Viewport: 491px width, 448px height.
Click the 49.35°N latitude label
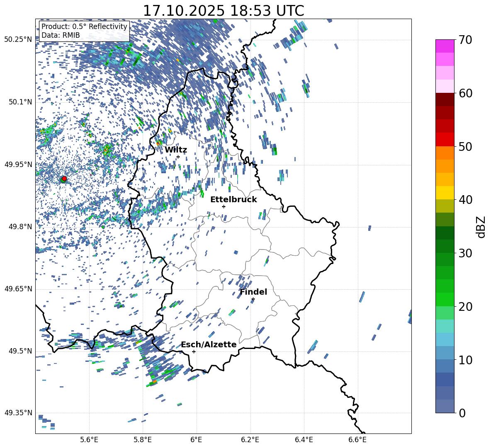pyautogui.click(x=18, y=413)
